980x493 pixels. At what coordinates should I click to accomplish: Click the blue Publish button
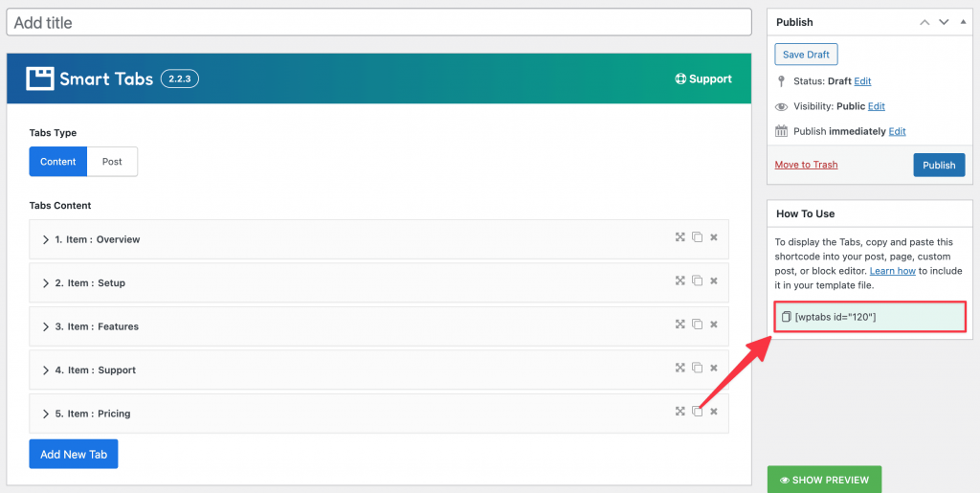point(939,165)
